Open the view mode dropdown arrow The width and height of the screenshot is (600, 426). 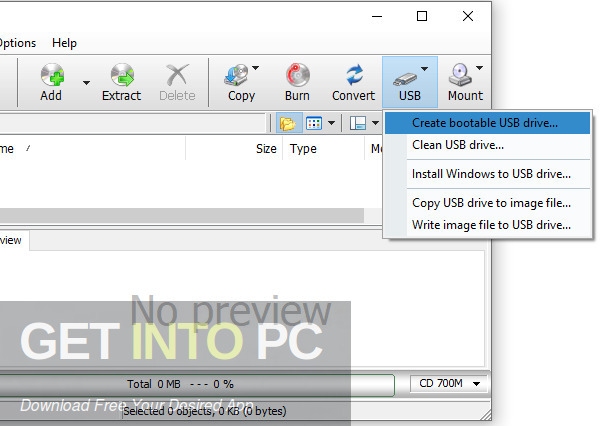click(332, 123)
